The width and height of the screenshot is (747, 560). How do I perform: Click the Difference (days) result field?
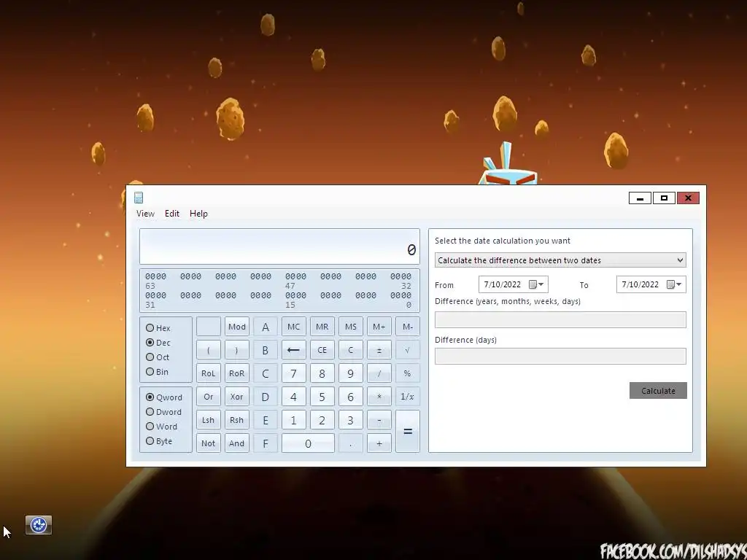tap(560, 356)
